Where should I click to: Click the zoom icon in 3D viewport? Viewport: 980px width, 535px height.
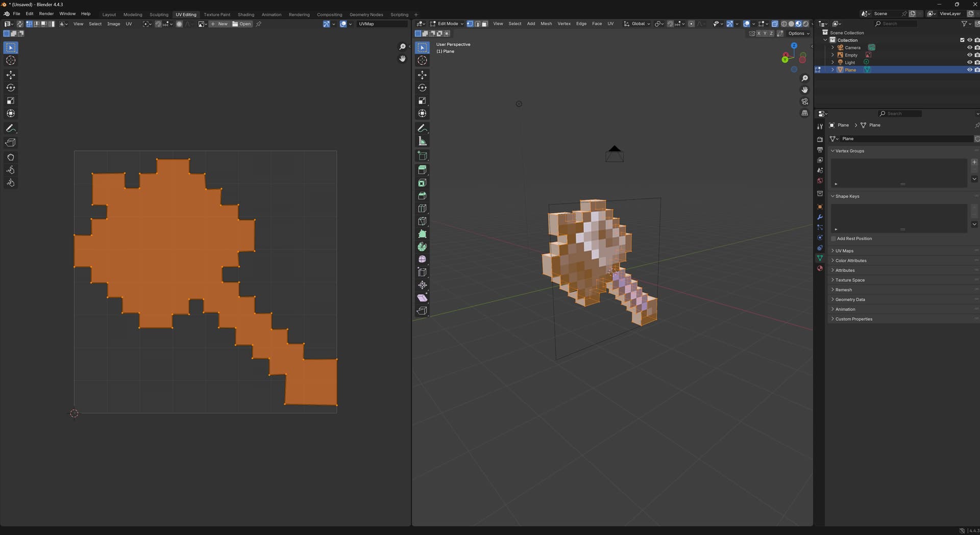805,79
